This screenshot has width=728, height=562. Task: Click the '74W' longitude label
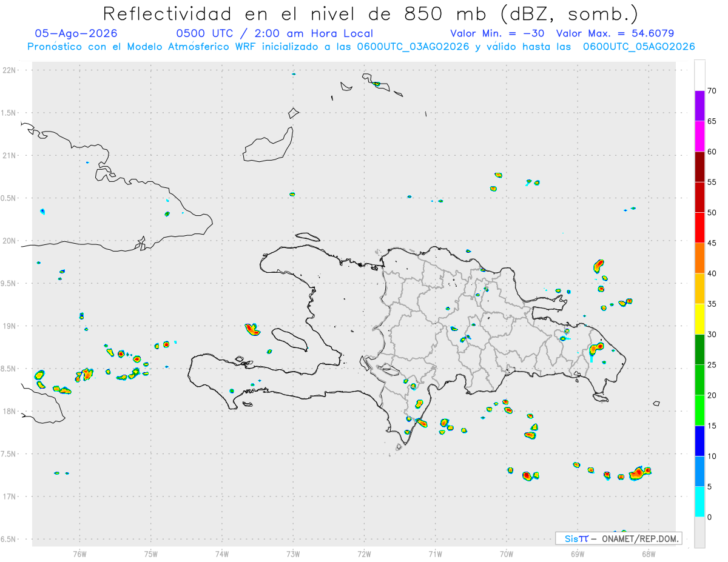(x=221, y=554)
